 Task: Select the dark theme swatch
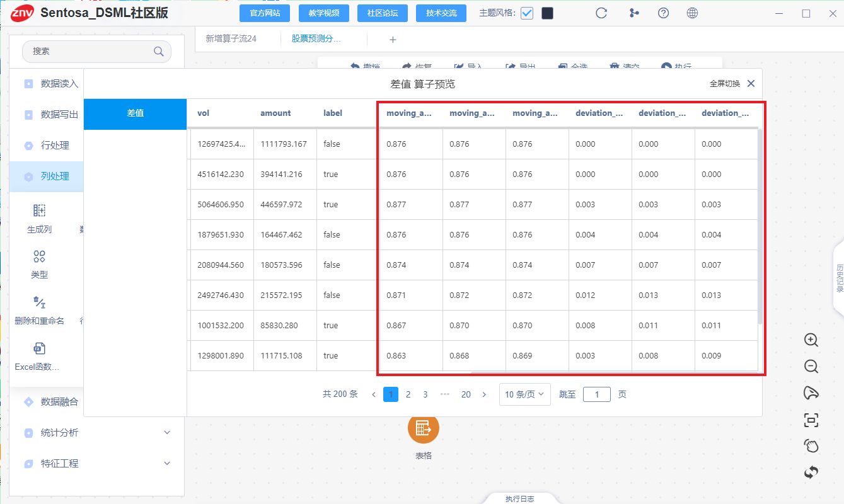548,13
